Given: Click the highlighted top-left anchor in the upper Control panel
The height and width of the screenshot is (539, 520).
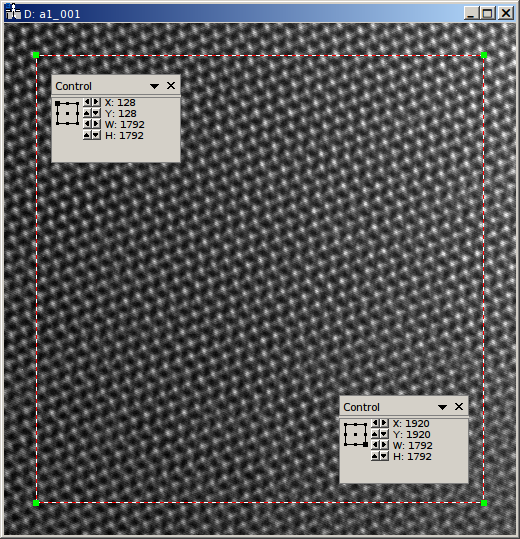Looking at the screenshot, I should [57, 103].
